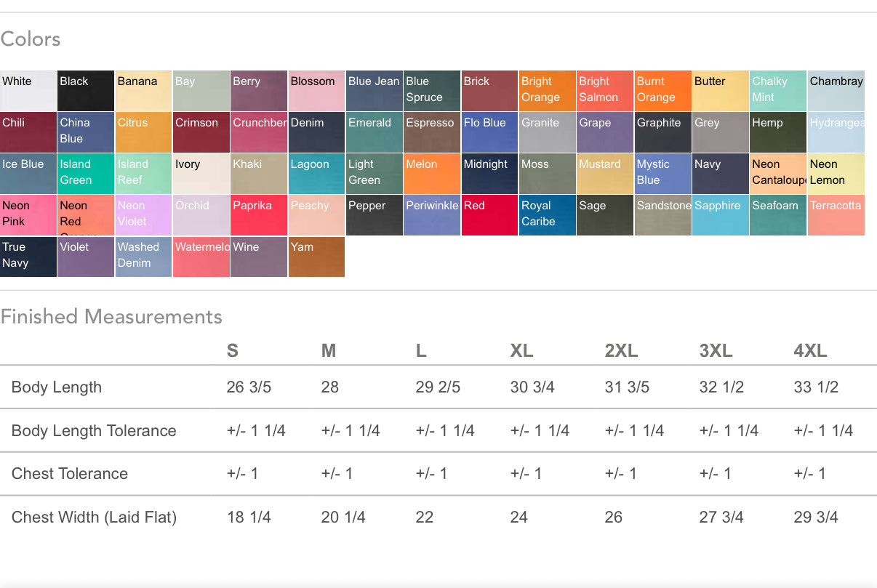Pick the Sapphire color swatch
This screenshot has width=877, height=588.
point(721,215)
